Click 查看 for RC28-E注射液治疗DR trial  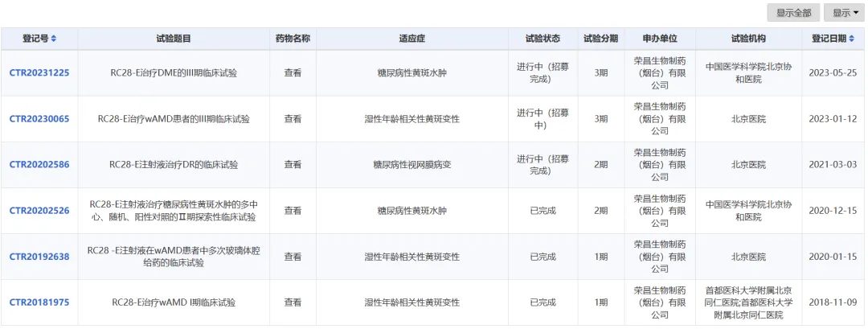point(293,165)
